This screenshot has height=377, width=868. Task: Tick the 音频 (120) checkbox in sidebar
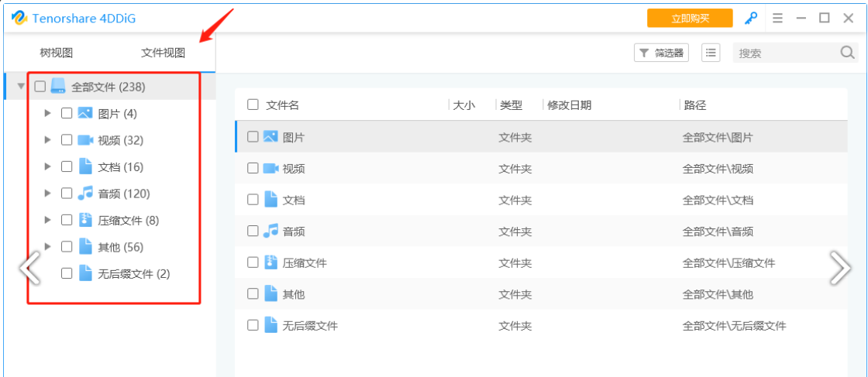67,193
